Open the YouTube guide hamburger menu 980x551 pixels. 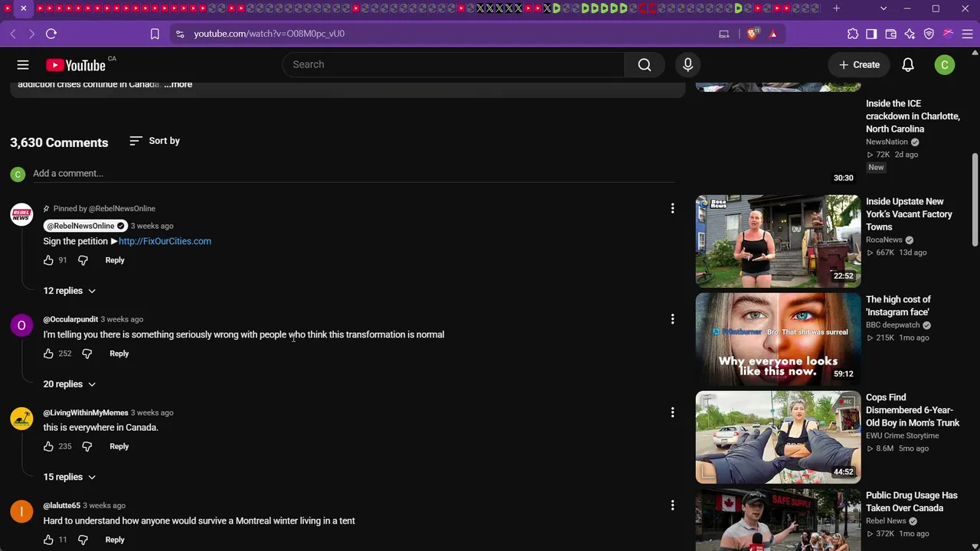23,65
